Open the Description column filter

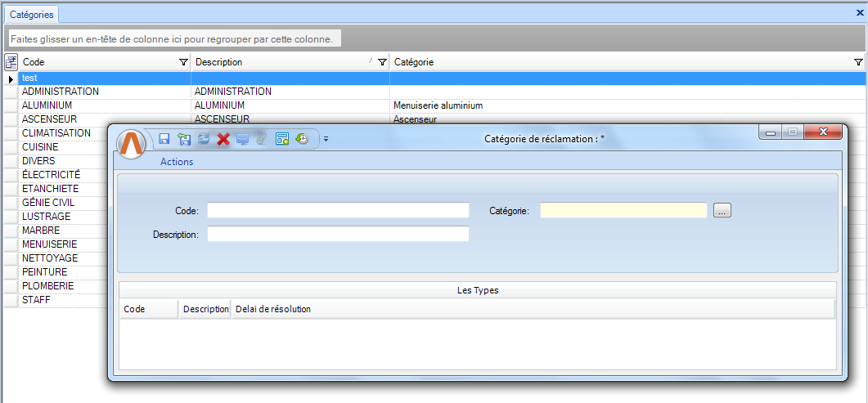pyautogui.click(x=382, y=62)
